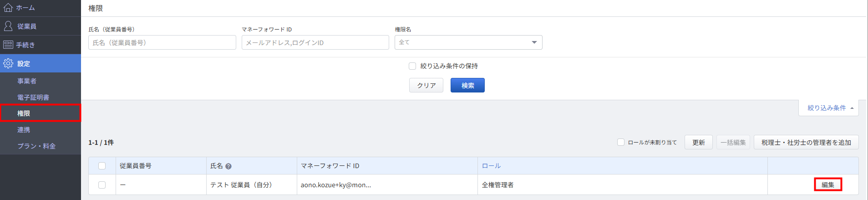Image resolution: width=868 pixels, height=200 pixels.
Task: Focus the マネーフォワード ID input field
Action: tap(315, 42)
